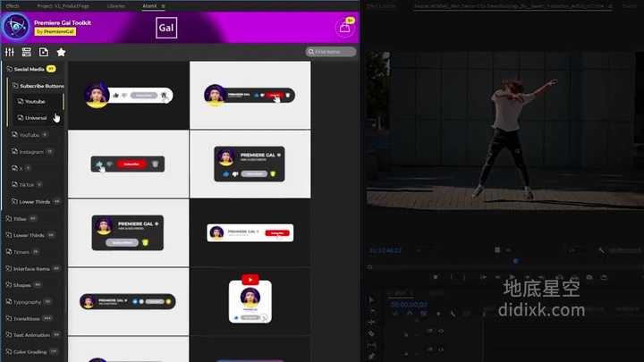
Task: Select the Selection arrow tool
Action: [372, 300]
